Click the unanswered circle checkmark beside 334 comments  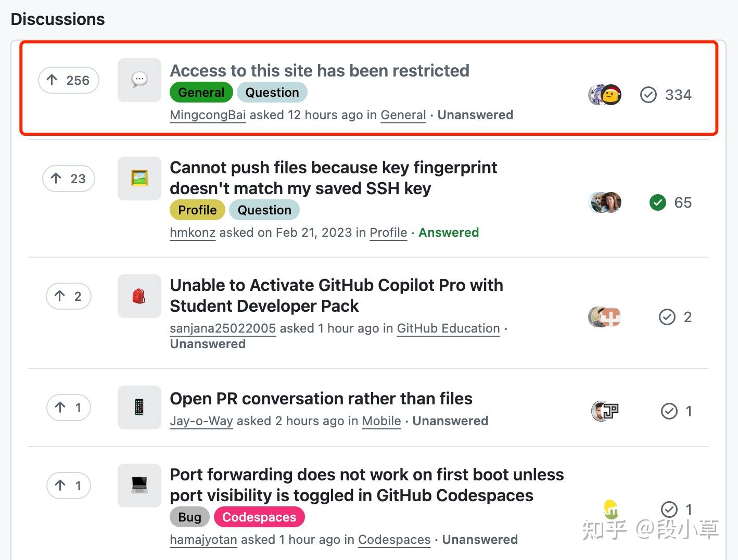click(648, 95)
